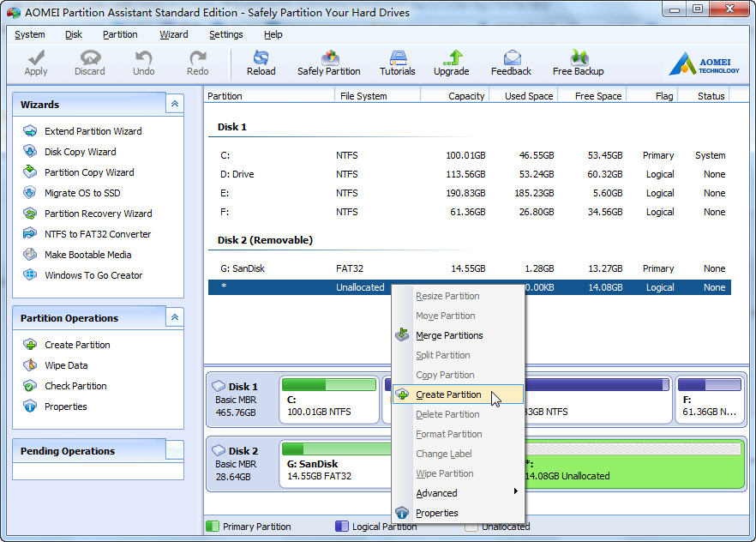This screenshot has width=756, height=542.
Task: Click Check Partition in sidebar
Action: [x=75, y=386]
